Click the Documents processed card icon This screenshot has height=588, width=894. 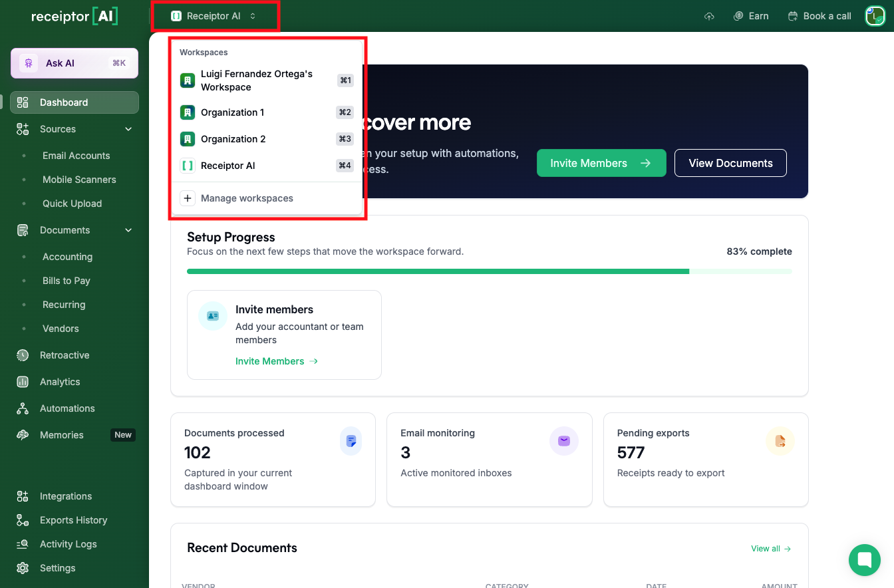351,441
